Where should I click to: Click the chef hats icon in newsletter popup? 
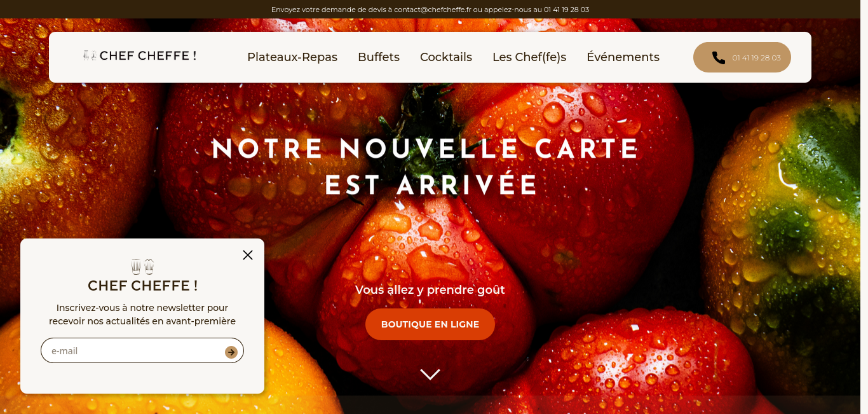pyautogui.click(x=142, y=266)
